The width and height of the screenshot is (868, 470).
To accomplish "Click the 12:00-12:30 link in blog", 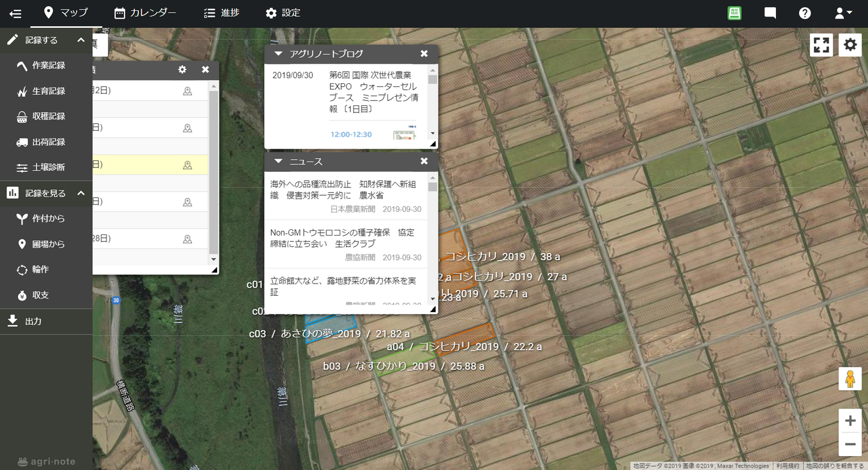I will (x=351, y=134).
